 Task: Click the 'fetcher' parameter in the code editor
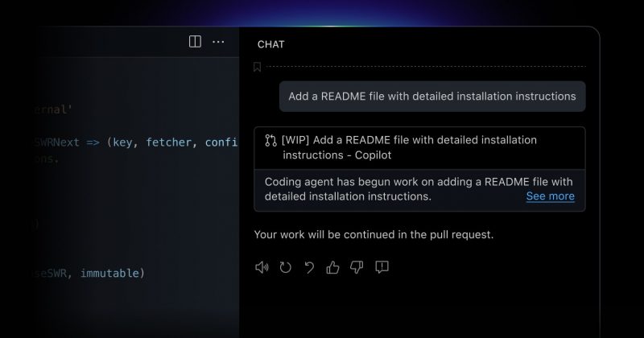[169, 142]
